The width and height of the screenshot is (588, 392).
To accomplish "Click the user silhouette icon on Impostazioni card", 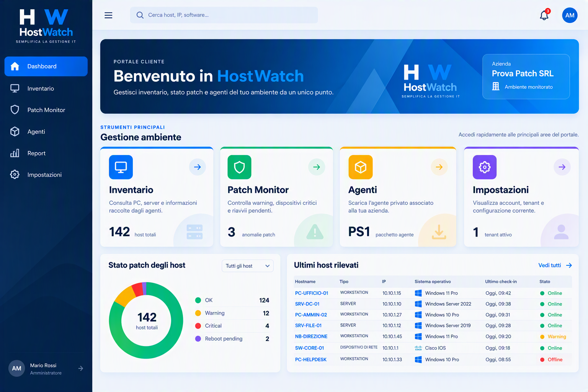I will [561, 232].
